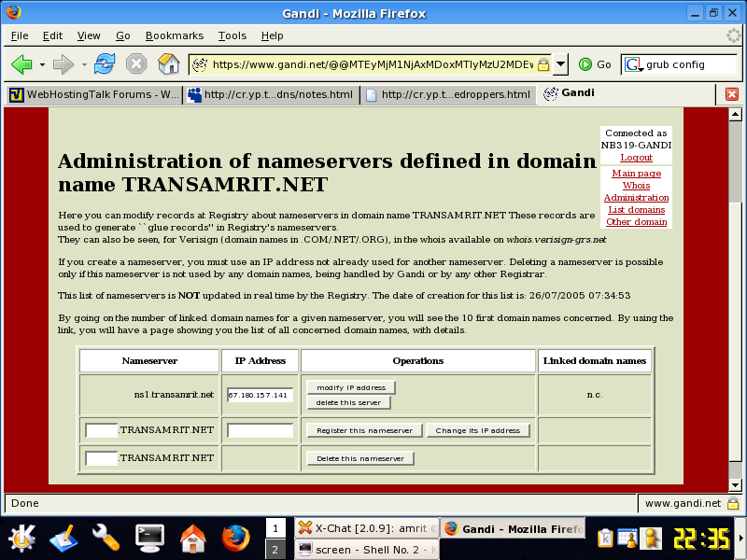Image resolution: width=747 pixels, height=560 pixels.
Task: Open the File menu
Action: click(20, 35)
